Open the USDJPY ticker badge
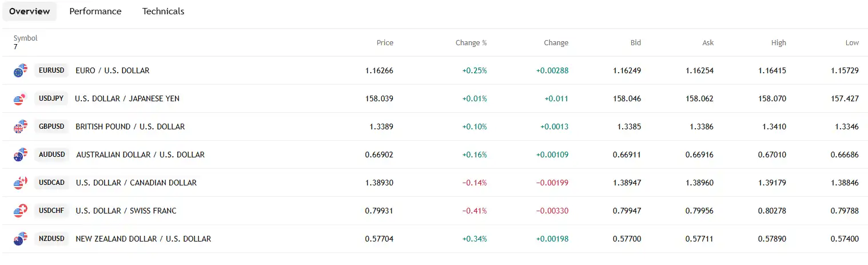Image resolution: width=868 pixels, height=265 pixels. pos(50,99)
